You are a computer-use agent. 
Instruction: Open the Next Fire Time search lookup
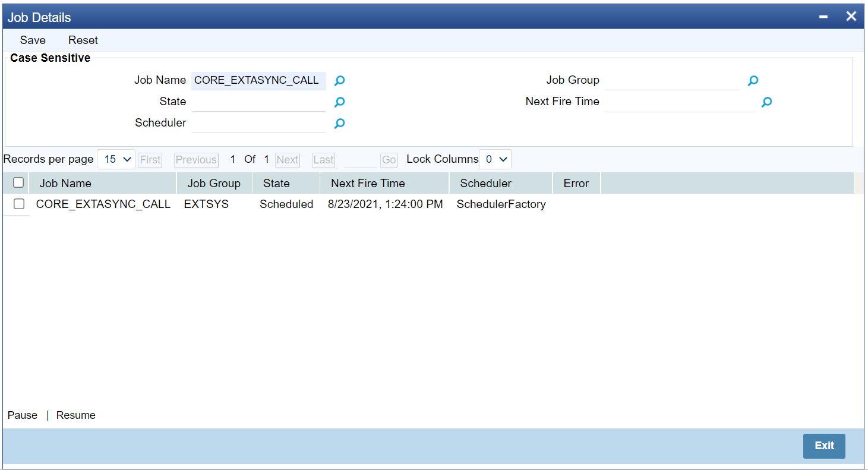766,102
